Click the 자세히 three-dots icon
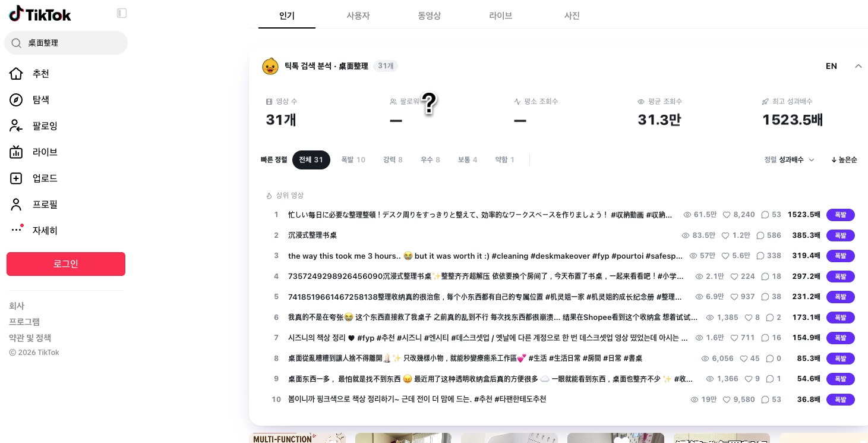Image resolution: width=868 pixels, height=443 pixels. (16, 230)
